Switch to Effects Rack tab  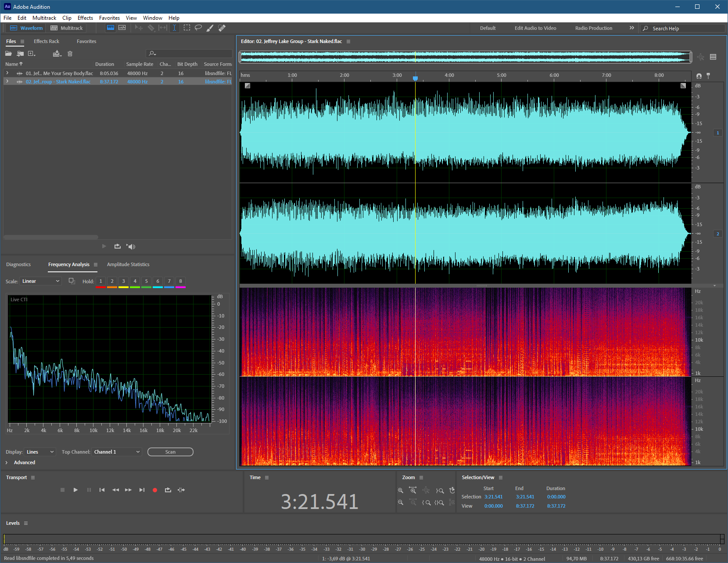tap(47, 41)
